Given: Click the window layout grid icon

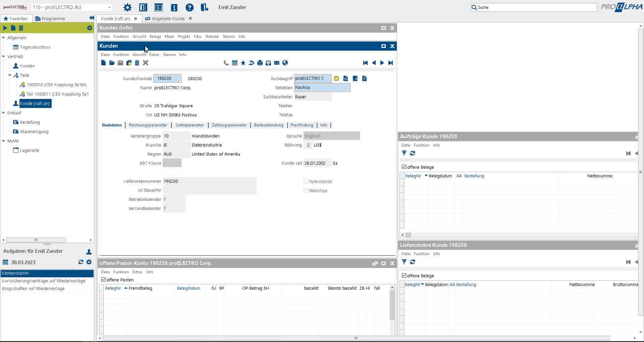Looking at the screenshot, I should [x=159, y=7].
